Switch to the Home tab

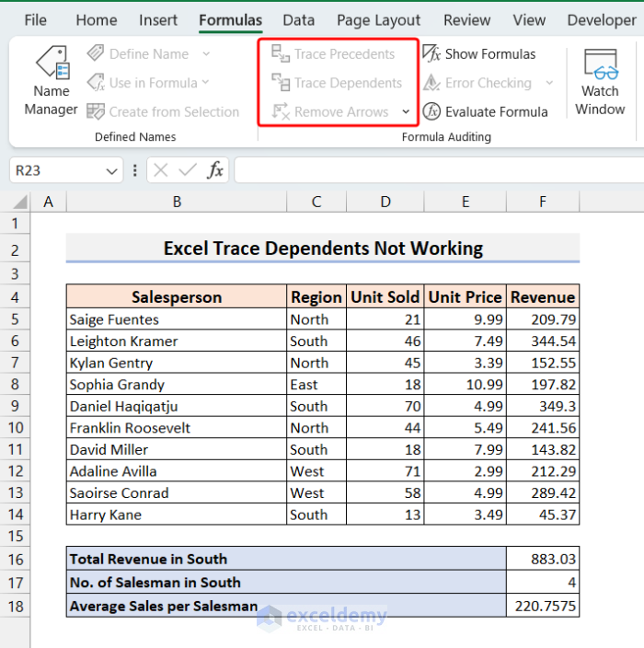click(x=97, y=20)
